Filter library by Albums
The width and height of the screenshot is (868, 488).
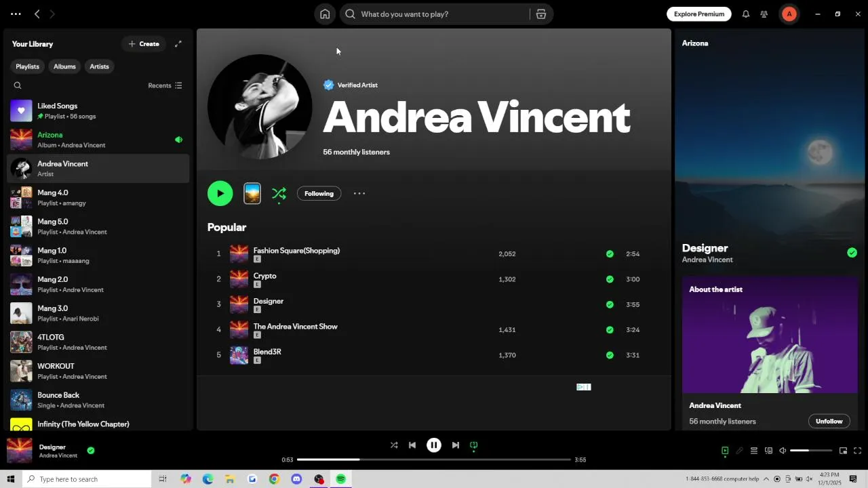click(64, 66)
